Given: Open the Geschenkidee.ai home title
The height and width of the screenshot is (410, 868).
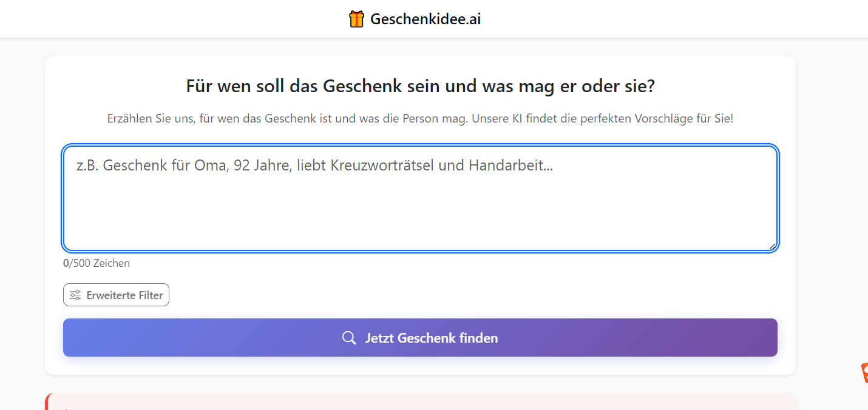Looking at the screenshot, I should [426, 19].
